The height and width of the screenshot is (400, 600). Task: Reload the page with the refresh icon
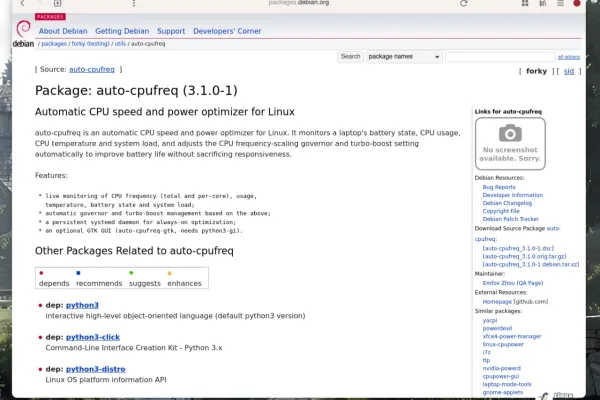point(464,3)
